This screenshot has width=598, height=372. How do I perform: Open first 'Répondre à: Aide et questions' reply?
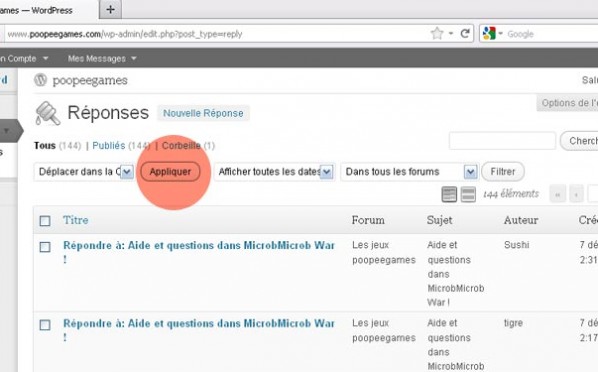[199, 252]
